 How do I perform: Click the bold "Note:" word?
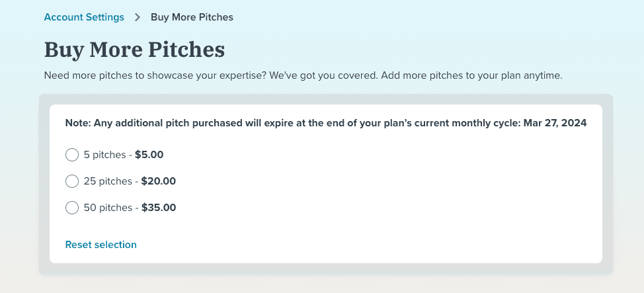coord(78,123)
